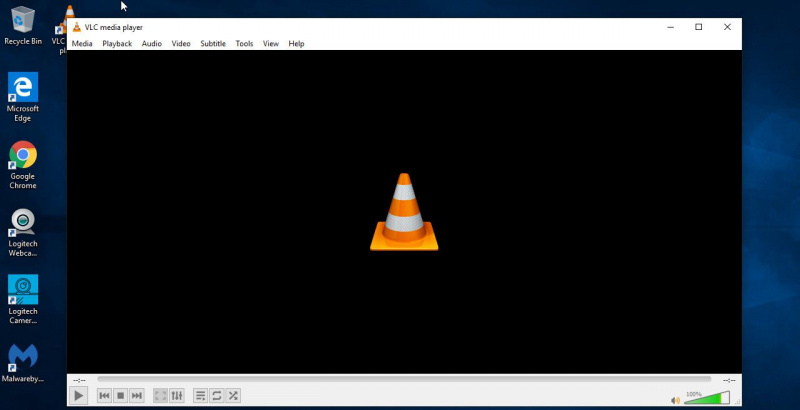Open the View menu
The width and height of the screenshot is (800, 410).
tap(270, 43)
